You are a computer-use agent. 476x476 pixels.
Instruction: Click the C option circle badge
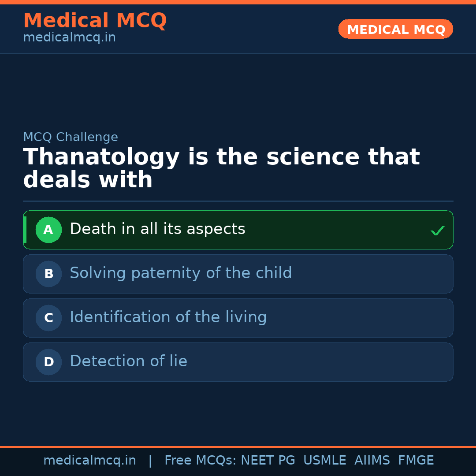[x=48, y=318]
